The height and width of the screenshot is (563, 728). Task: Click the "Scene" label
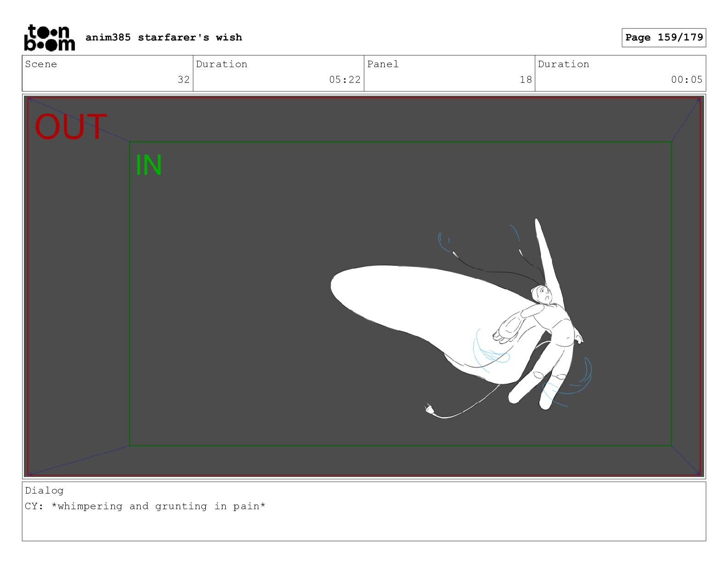click(41, 64)
